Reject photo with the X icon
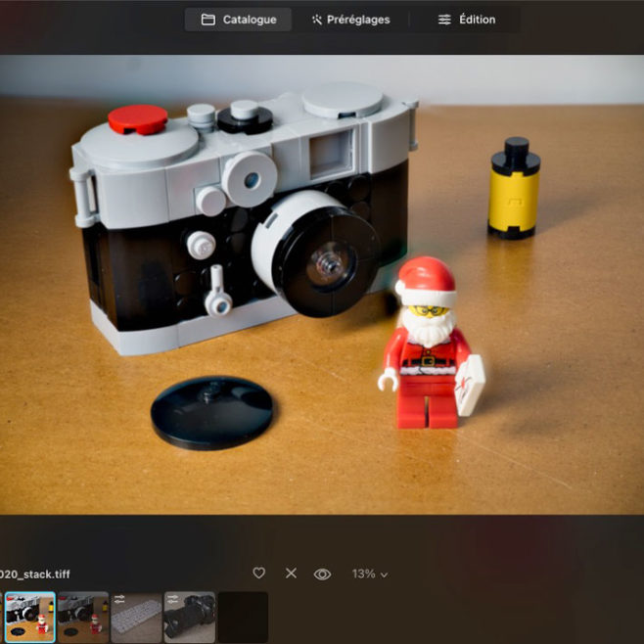The image size is (644, 644). (x=291, y=573)
